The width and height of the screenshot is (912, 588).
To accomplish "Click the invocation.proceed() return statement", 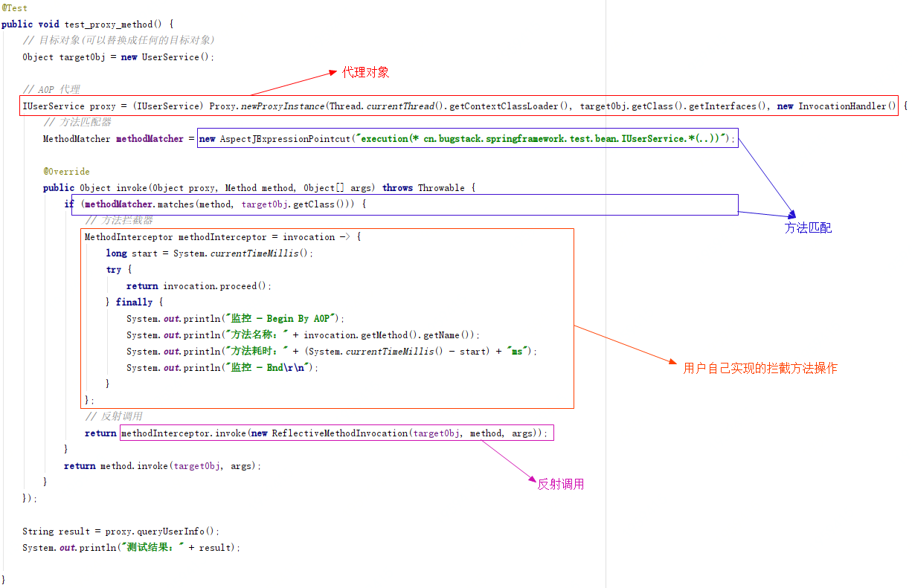I will pos(199,286).
